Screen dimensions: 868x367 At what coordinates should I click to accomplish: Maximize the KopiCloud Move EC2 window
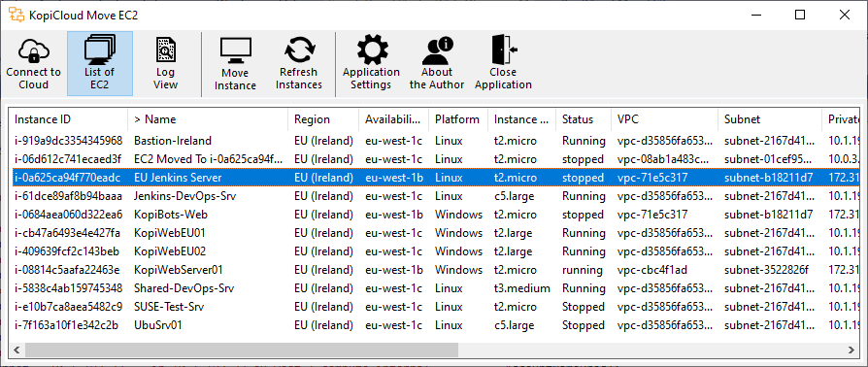[800, 15]
